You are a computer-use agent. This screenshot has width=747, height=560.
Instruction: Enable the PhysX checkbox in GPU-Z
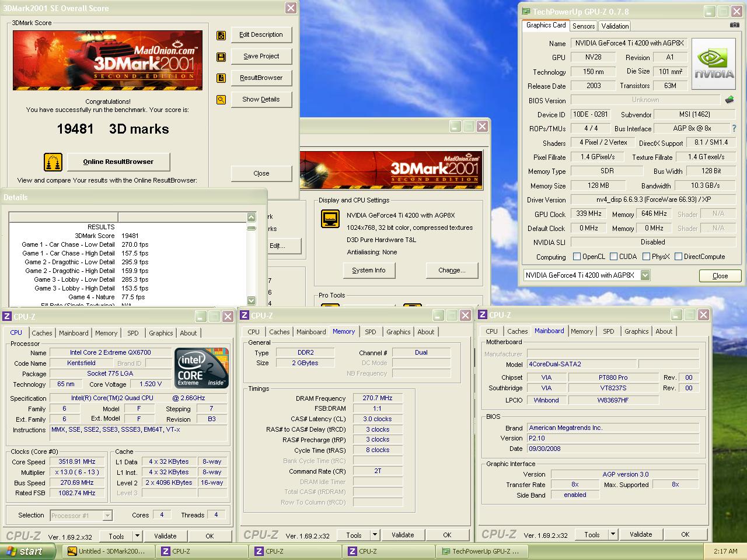click(646, 257)
